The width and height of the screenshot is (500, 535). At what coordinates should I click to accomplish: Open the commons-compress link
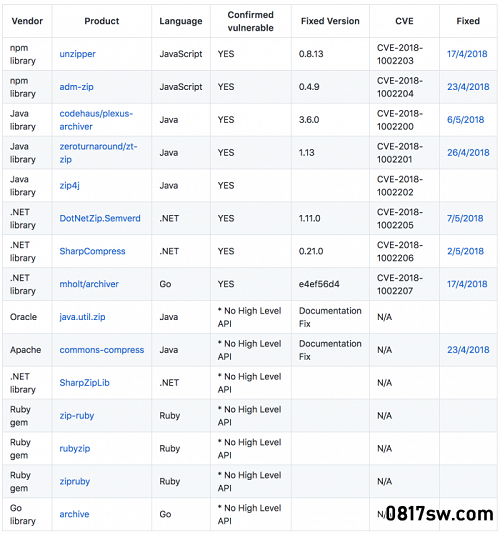102,350
